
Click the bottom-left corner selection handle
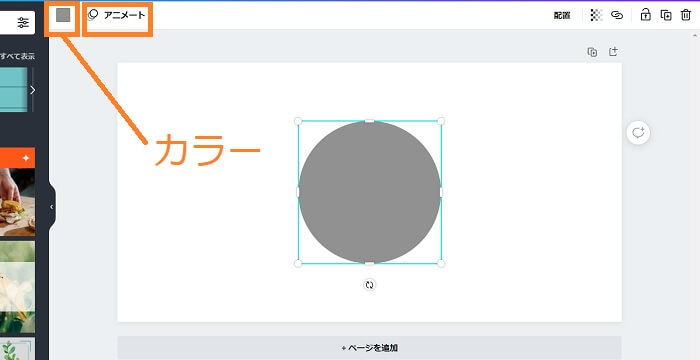point(298,264)
